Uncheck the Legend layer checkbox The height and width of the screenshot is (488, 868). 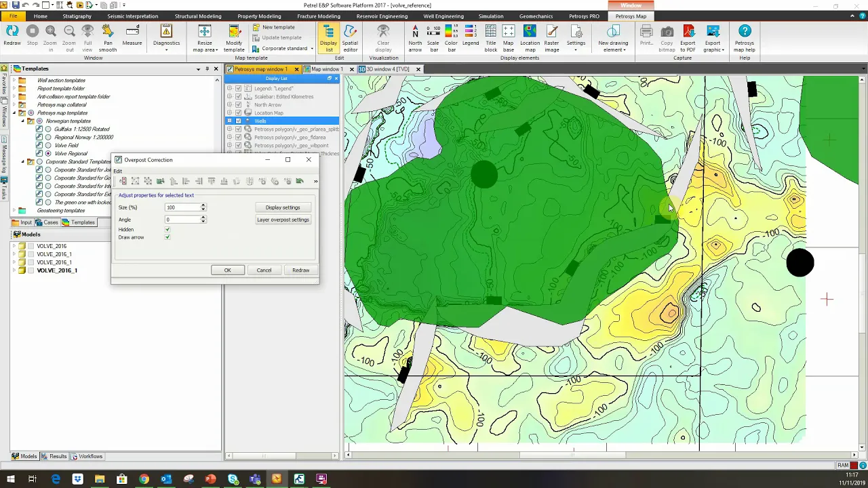tap(238, 88)
